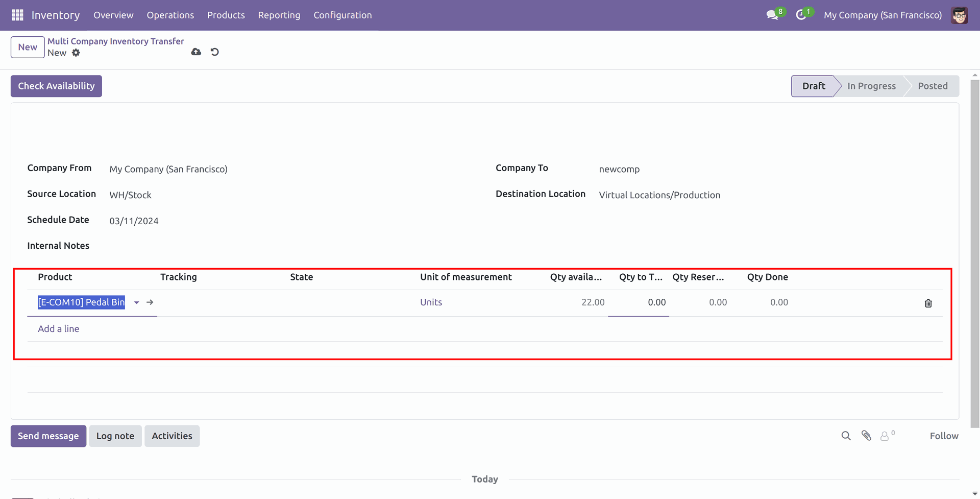Click the Add a line link
Screen dimensions: 980x499
coord(59,329)
